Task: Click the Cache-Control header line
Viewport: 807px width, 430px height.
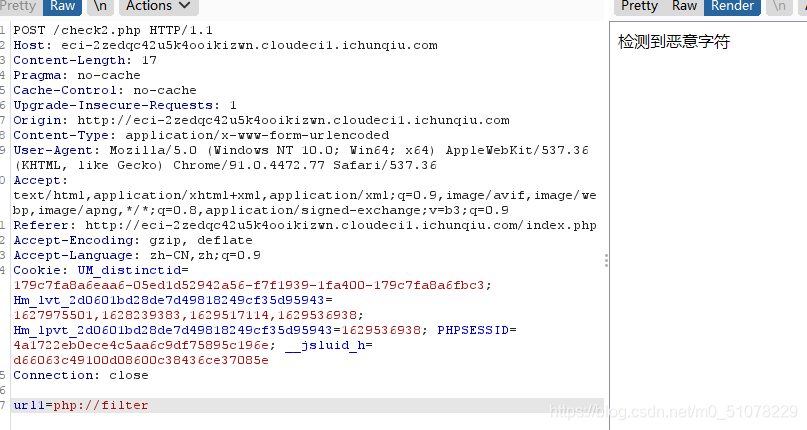Action: pyautogui.click(x=105, y=90)
